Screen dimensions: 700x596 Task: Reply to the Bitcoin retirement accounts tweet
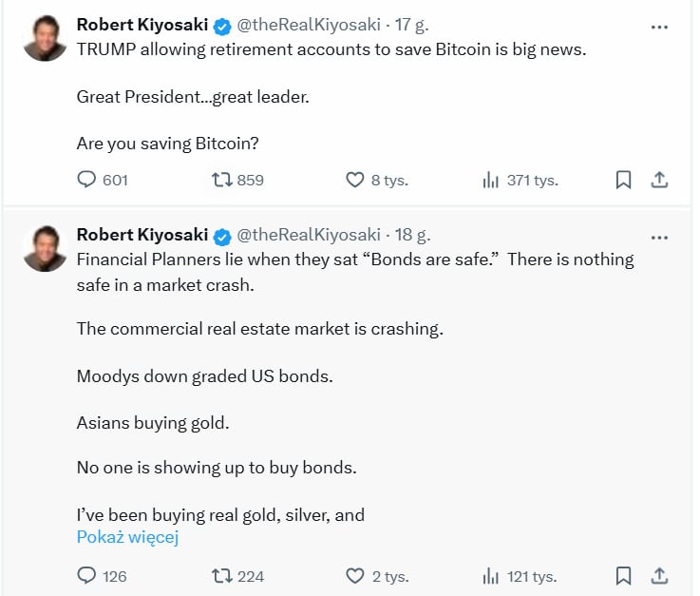pos(86,180)
